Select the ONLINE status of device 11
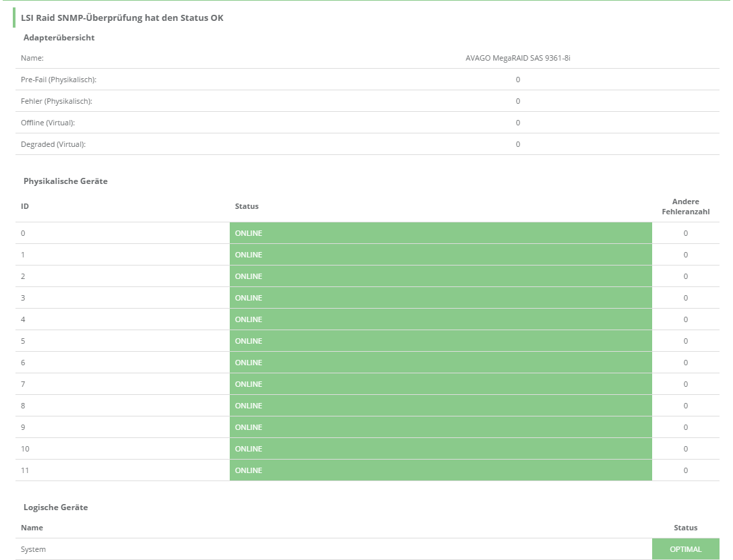 coord(441,470)
